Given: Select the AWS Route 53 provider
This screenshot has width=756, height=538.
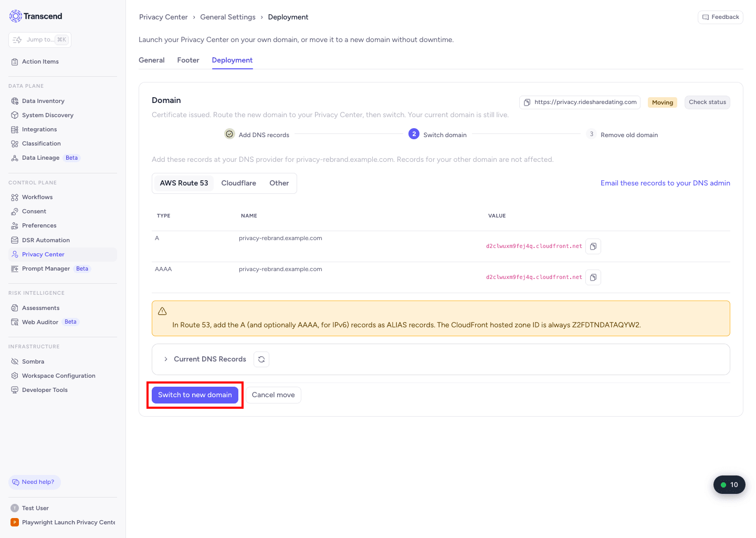Looking at the screenshot, I should pos(184,183).
